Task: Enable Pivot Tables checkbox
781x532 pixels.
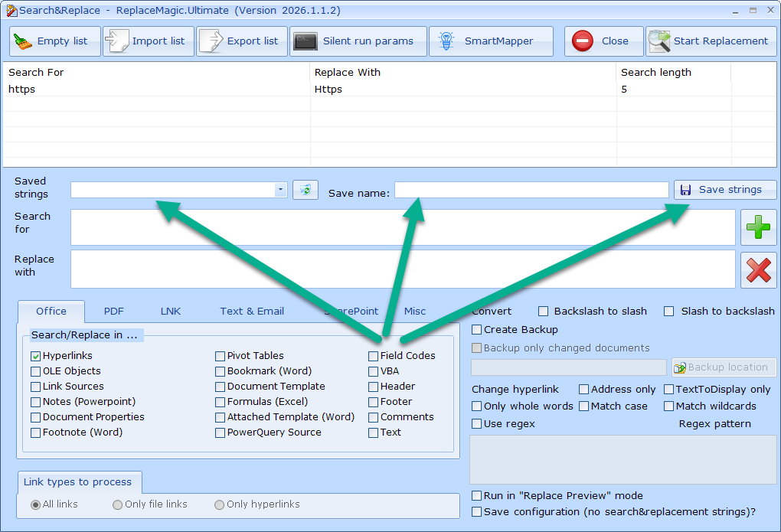Action: pyautogui.click(x=221, y=356)
